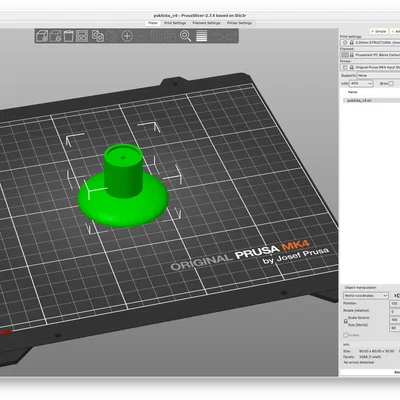The height and width of the screenshot is (400, 400).
Task: Click the filament color swatch
Action: pyautogui.click(x=344, y=55)
